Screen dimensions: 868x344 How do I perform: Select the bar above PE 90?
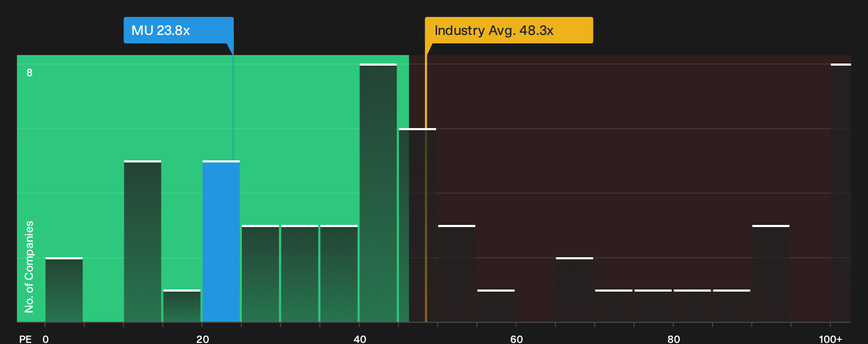tap(771, 274)
